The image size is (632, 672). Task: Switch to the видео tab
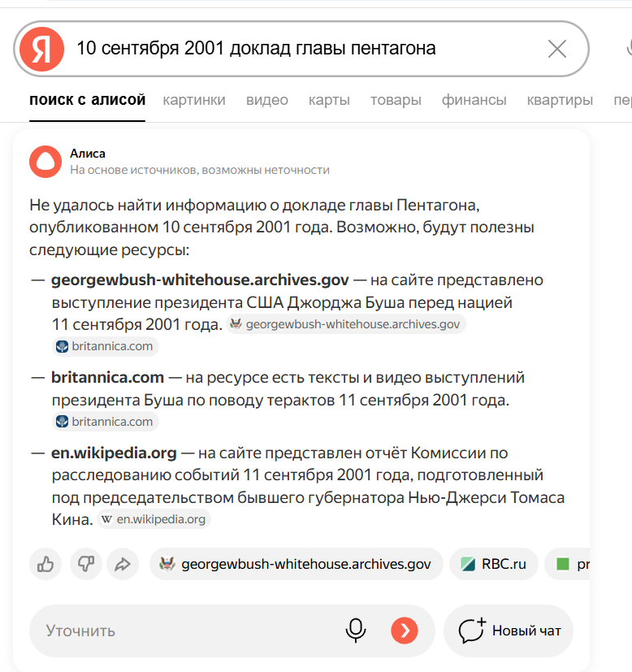267,100
